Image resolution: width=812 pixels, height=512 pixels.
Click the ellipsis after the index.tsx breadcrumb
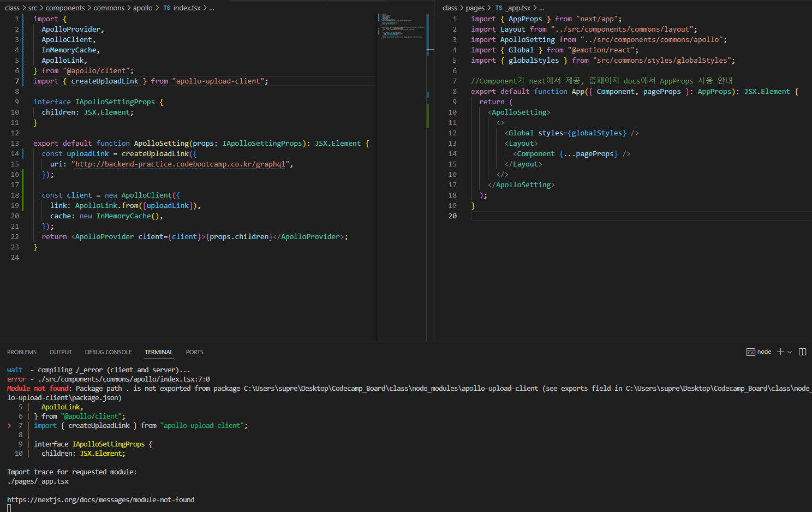(x=212, y=8)
